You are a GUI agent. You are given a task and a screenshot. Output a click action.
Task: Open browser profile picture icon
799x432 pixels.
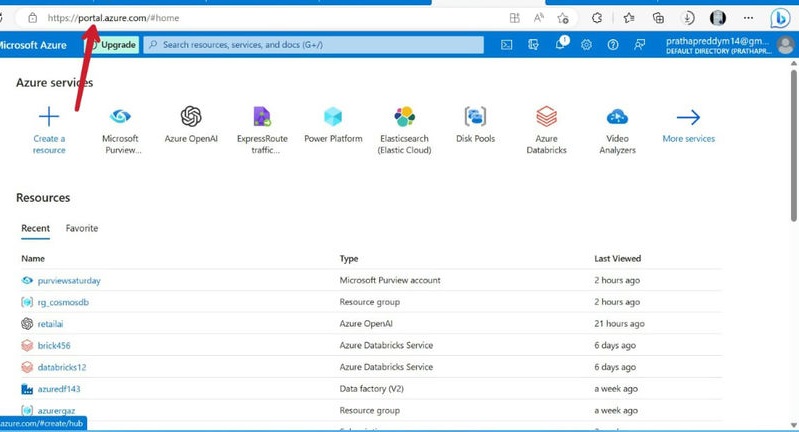point(718,18)
